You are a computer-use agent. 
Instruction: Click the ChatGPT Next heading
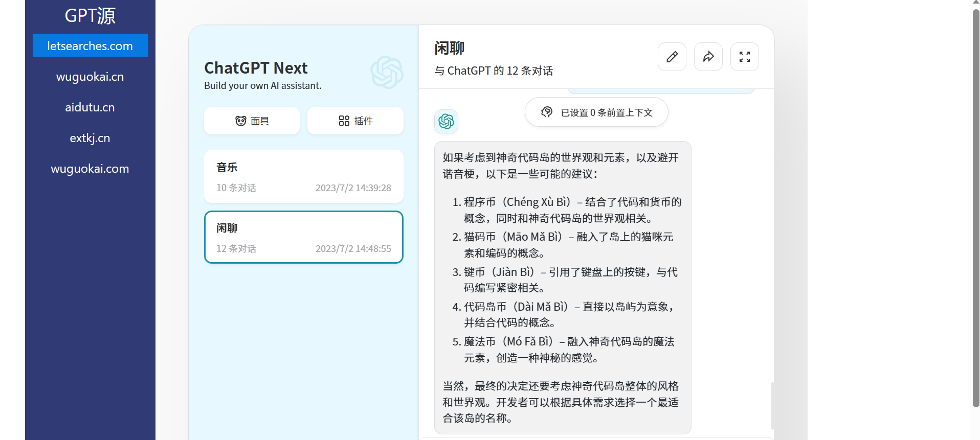coord(256,68)
